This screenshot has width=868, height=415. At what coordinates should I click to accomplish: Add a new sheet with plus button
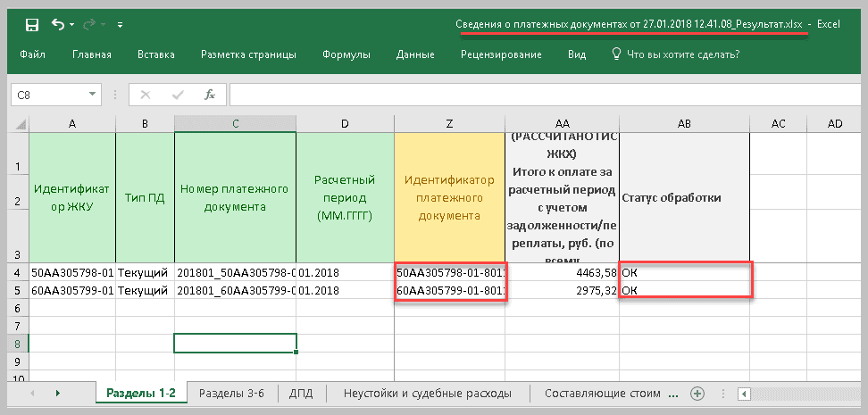coord(697,394)
